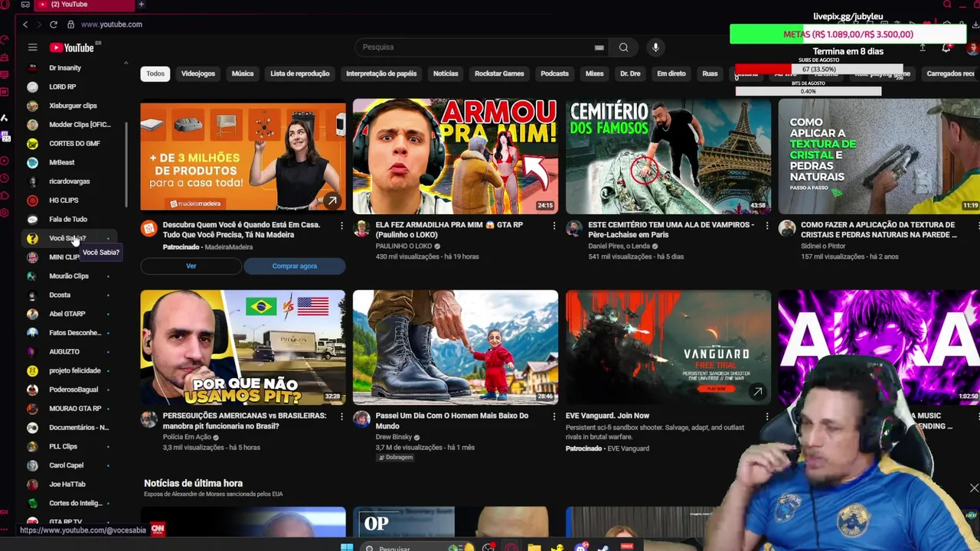Screen dimensions: 980x551
Task: Open the Drew Binsky channel avatar
Action: coord(361,419)
